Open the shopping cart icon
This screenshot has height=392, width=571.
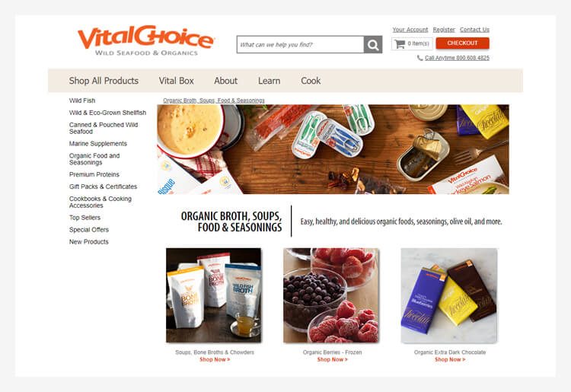point(400,43)
